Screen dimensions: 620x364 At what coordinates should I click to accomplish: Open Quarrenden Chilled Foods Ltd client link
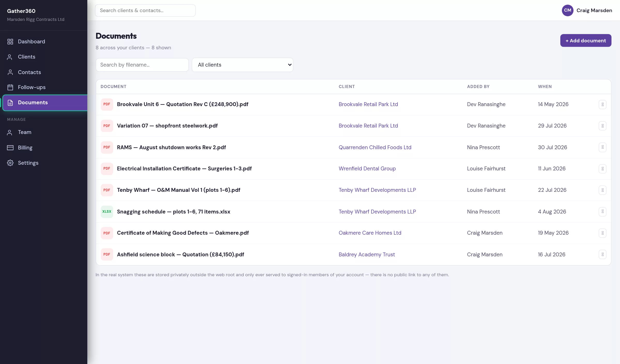[x=375, y=147]
